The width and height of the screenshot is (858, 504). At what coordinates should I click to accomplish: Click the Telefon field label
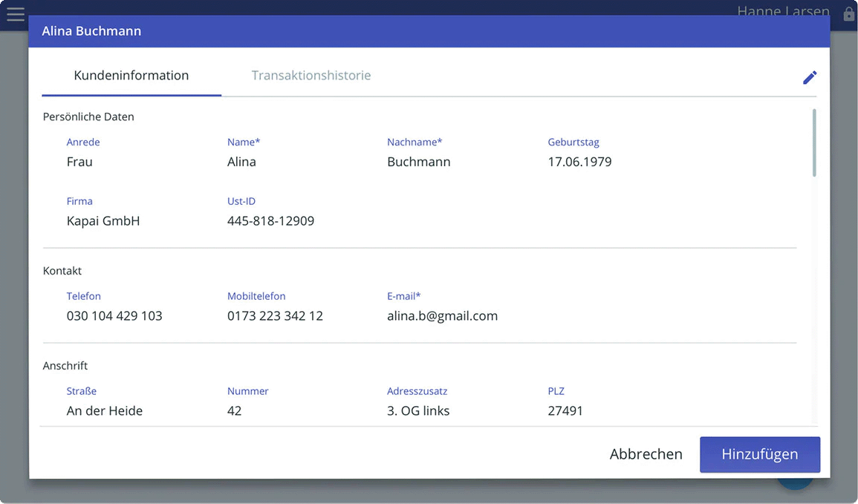coord(84,296)
